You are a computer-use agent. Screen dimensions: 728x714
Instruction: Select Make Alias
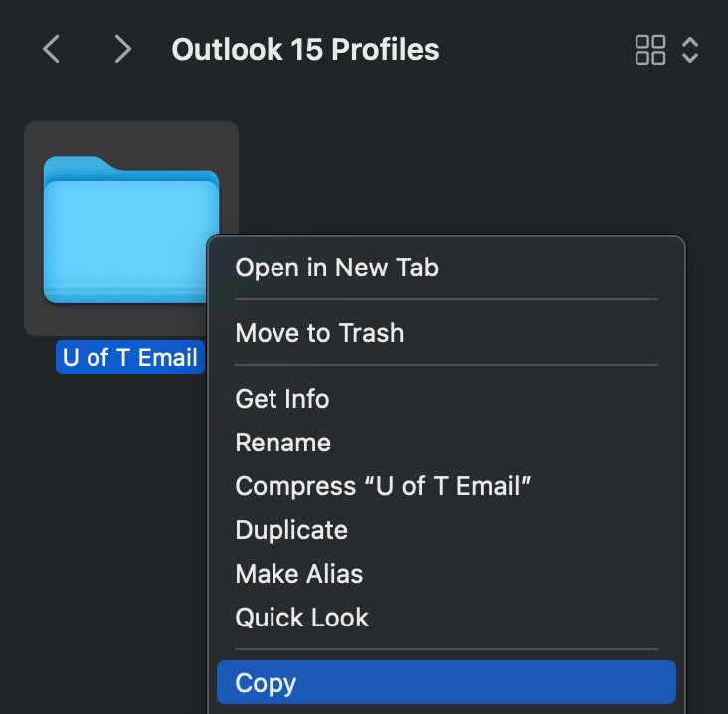pos(447,574)
